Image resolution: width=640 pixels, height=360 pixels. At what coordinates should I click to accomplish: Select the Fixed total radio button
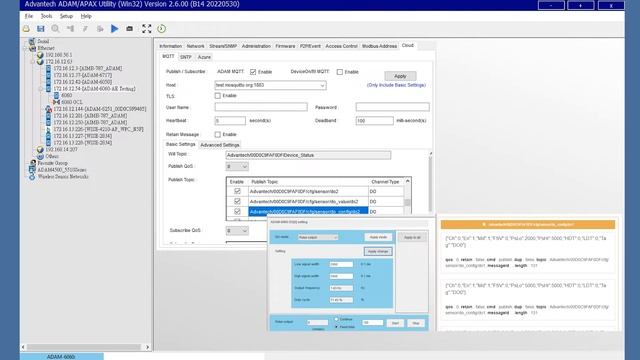click(336, 327)
